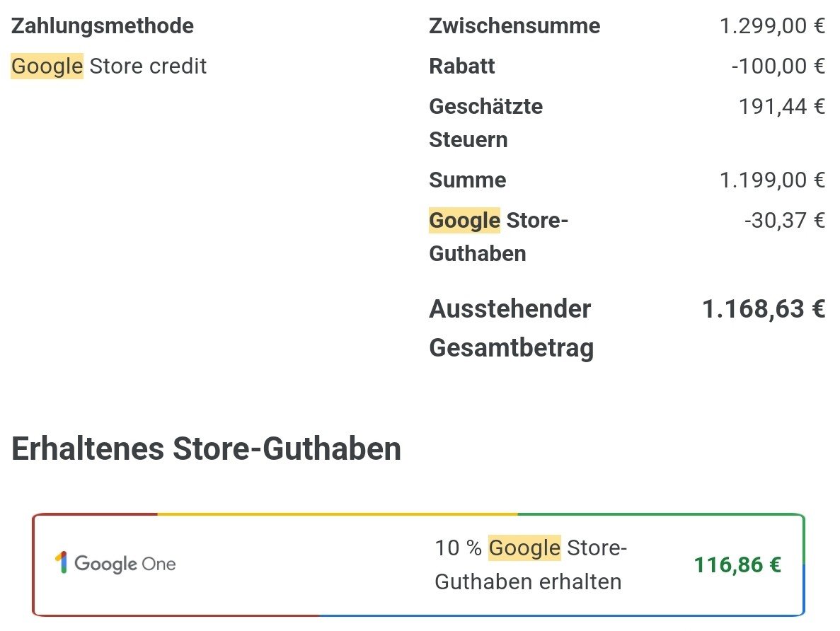
Task: Click the 10 % Google Store-Guthaben erhalten text
Action: click(x=531, y=565)
